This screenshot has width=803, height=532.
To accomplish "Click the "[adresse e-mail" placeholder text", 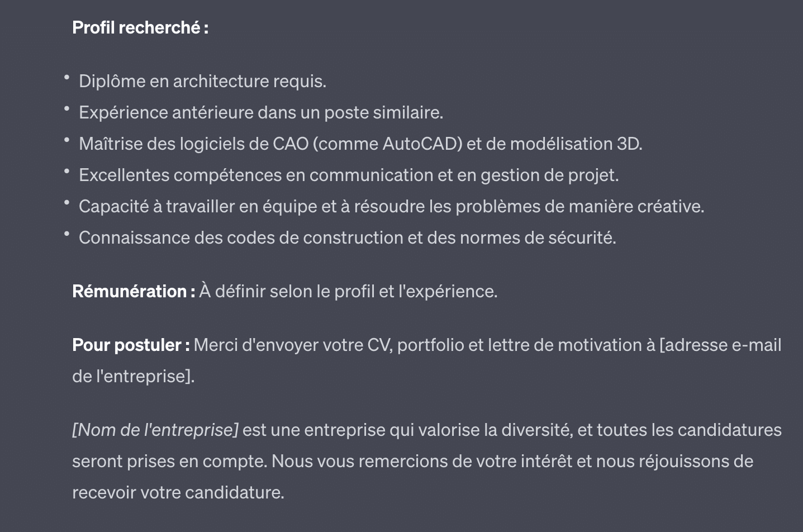I will (x=720, y=345).
